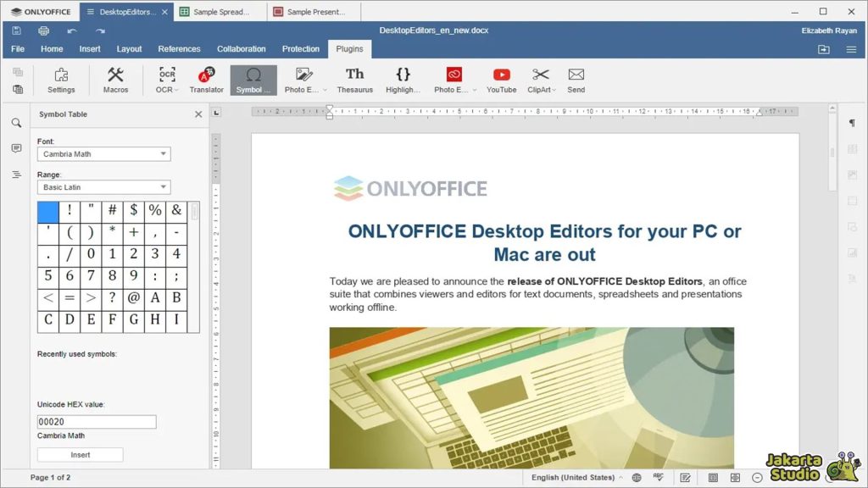Click the Unicode HEX value field
This screenshot has width=868, height=488.
(97, 422)
